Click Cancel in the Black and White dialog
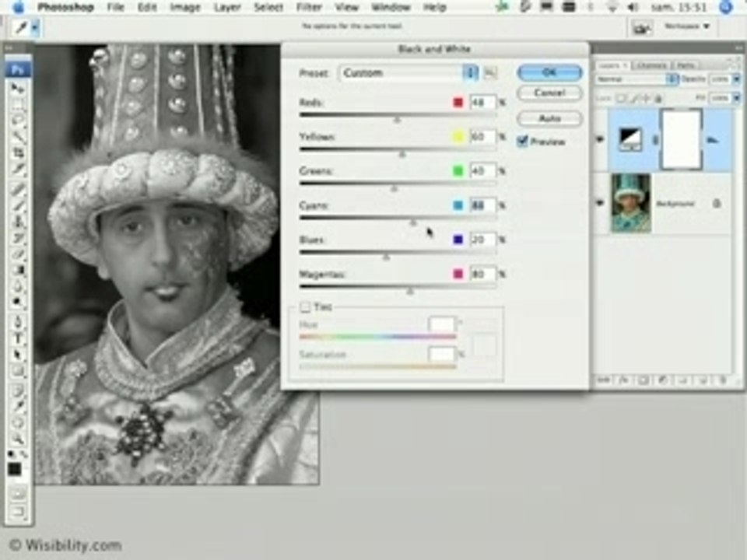This screenshot has height=560, width=747. [549, 93]
